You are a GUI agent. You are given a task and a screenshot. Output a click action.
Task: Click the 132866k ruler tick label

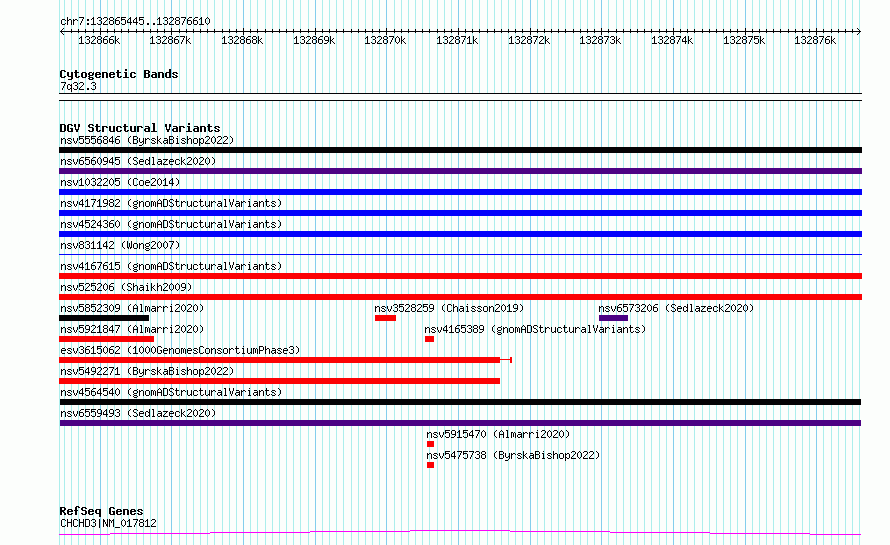(99, 40)
